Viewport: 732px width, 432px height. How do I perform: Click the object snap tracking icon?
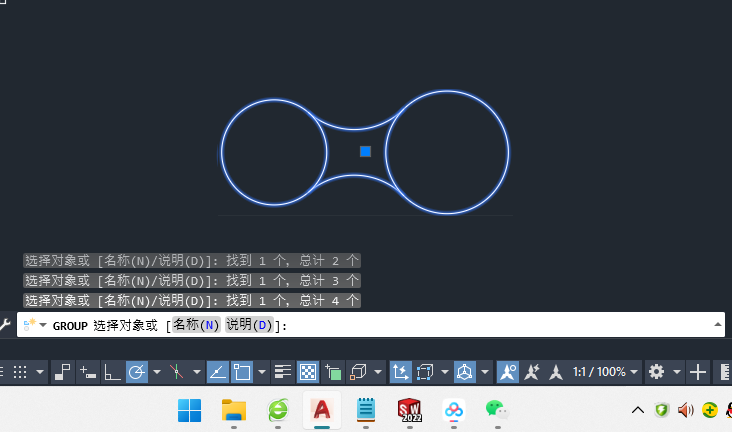coord(217,372)
